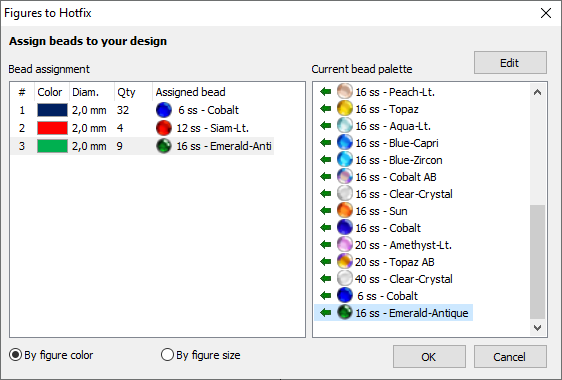Select 6 ss - Cobalt in assignment row 1
The image size is (562, 380).
208,110
